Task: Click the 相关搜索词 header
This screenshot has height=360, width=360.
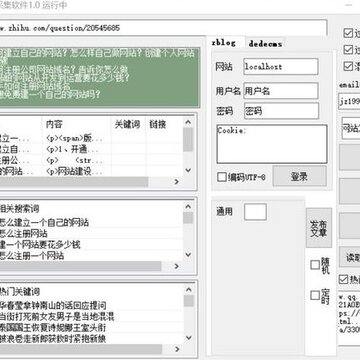Action: point(20,209)
